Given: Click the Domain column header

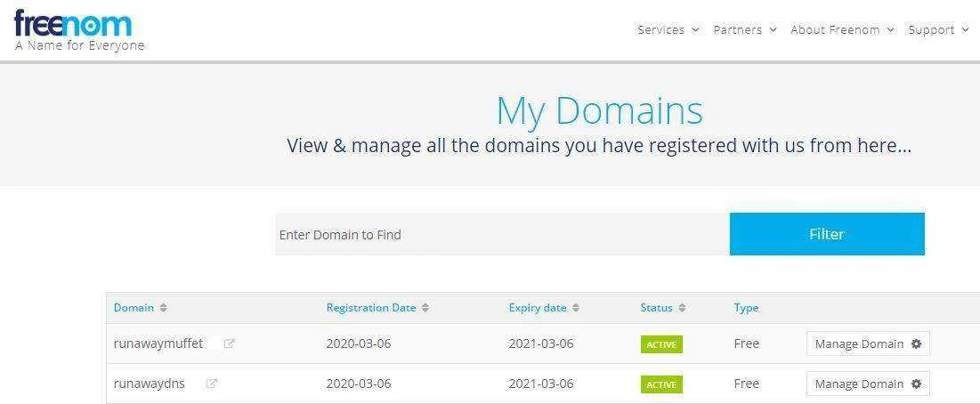Looking at the screenshot, I should coord(134,308).
